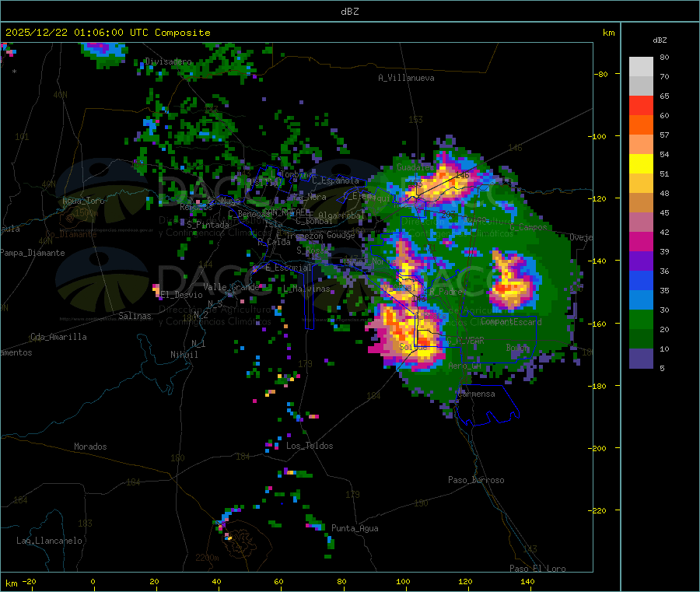Screen dimensions: 700x592
Task: Click the dark green 10–20 dBZ legend swatch
Action: (641, 339)
